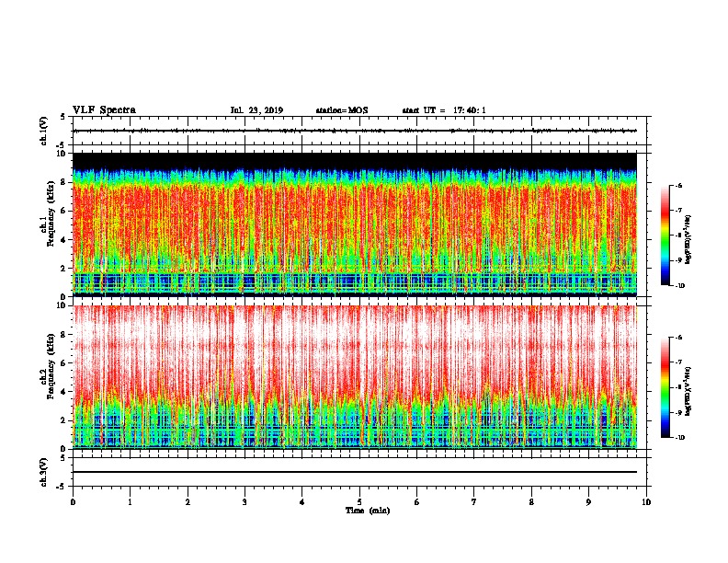Viewport: 728px width, 563px height.
Task: Click the '5' tick on the ch.1(V) axis
Action: (63, 117)
